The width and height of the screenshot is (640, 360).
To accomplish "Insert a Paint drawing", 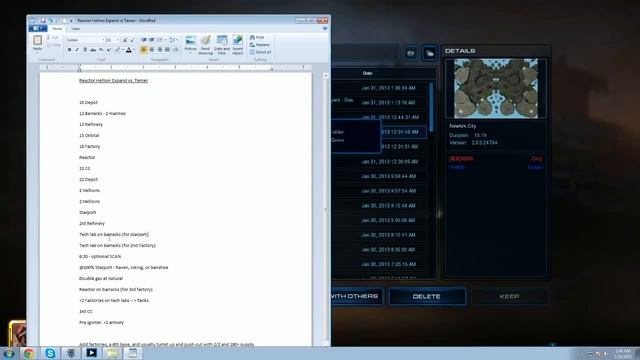I will point(205,45).
